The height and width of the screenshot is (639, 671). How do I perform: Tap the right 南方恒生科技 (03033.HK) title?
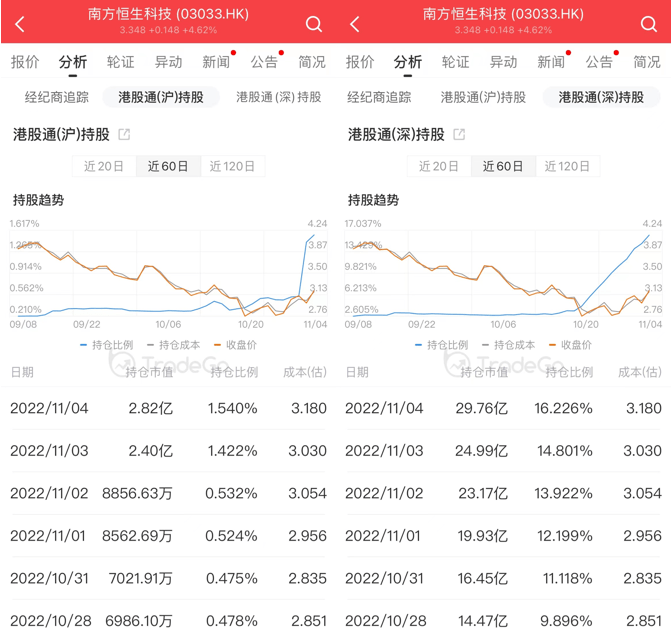(x=503, y=14)
